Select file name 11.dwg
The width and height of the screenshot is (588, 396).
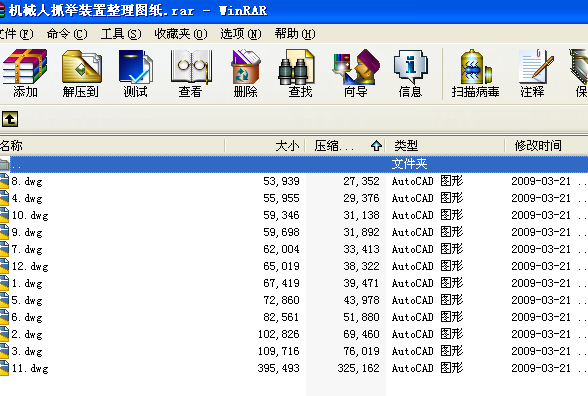click(30, 369)
